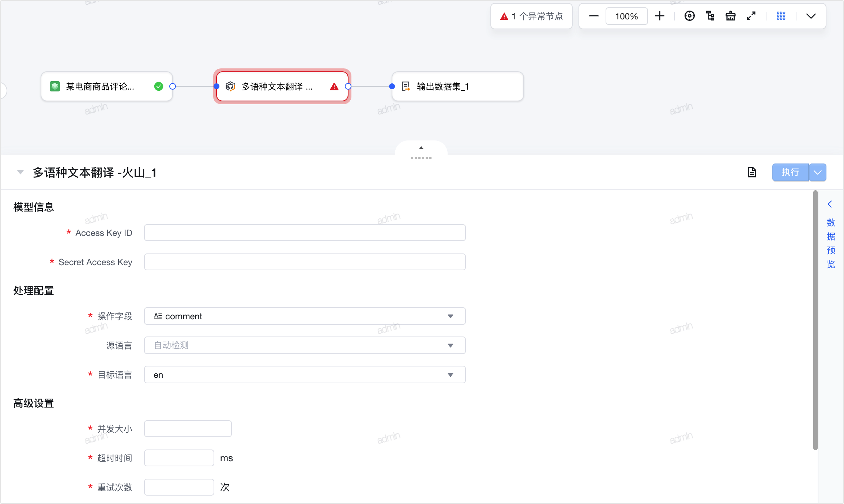Click the Access Key ID input field
The height and width of the screenshot is (504, 844).
[x=305, y=233]
